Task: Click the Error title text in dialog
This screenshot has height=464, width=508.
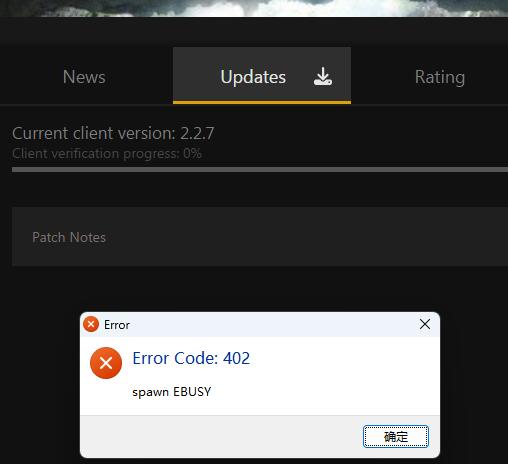Action: (117, 325)
